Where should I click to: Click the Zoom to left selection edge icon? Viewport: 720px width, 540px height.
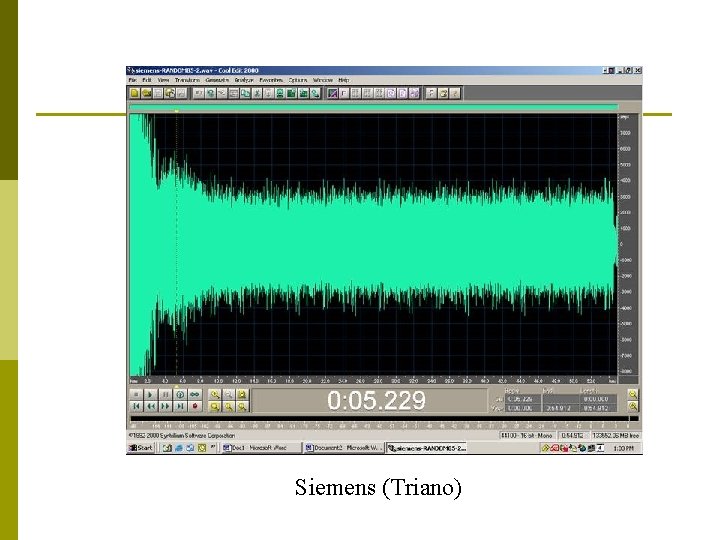[228, 406]
